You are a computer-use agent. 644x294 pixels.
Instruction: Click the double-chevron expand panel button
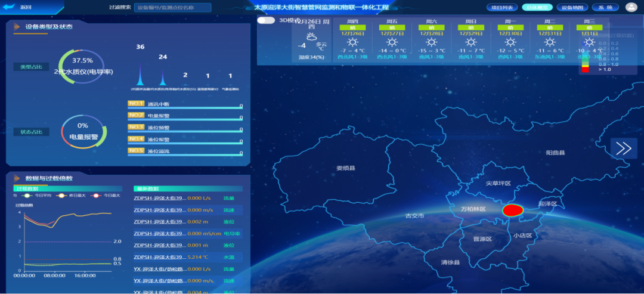click(x=624, y=148)
